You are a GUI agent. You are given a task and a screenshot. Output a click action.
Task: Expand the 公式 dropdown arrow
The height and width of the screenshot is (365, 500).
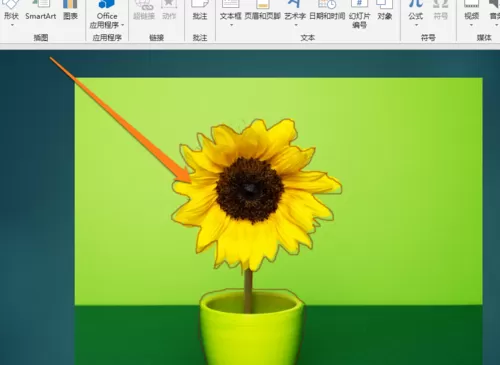point(416,25)
